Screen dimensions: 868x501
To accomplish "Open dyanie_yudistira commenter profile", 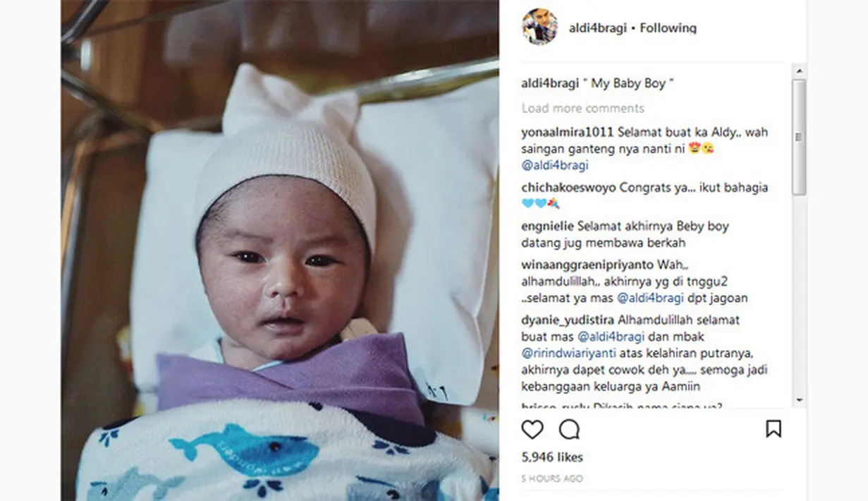I will tap(566, 320).
